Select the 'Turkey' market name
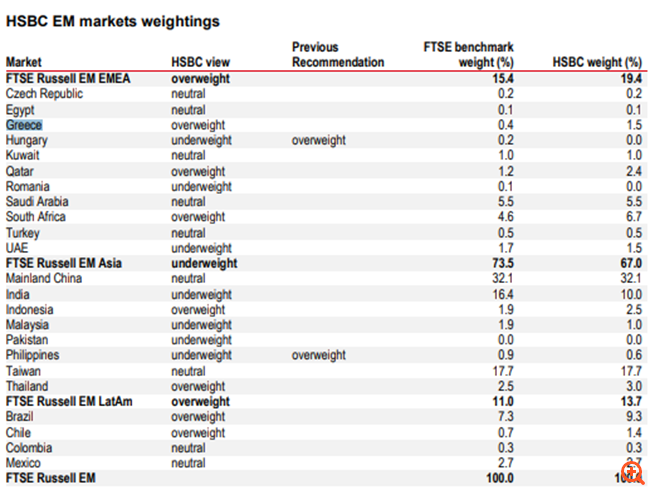Image resolution: width=650 pixels, height=490 pixels. click(22, 233)
